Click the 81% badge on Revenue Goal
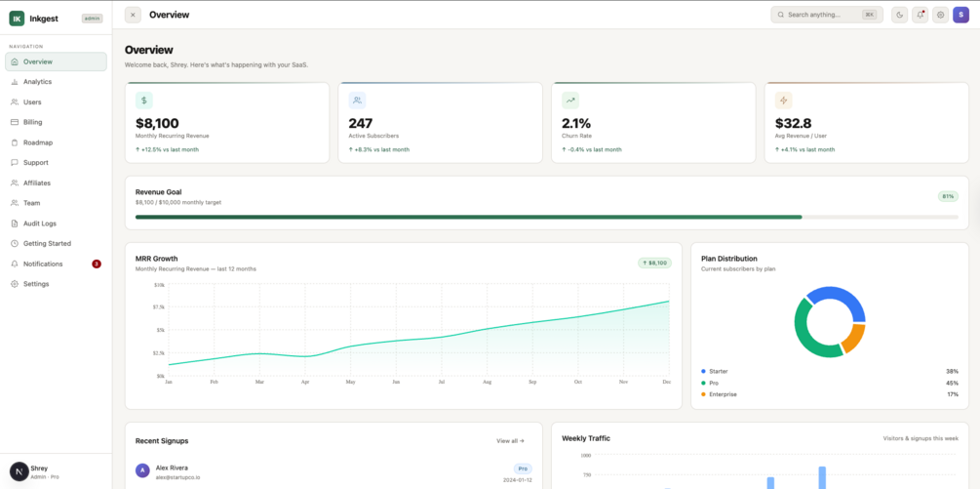The image size is (980, 489). (x=948, y=196)
